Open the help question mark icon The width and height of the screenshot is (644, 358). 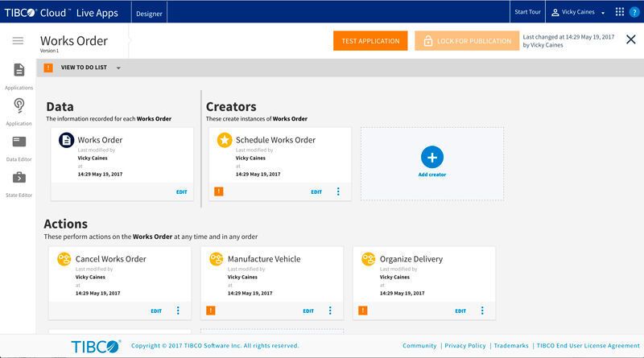point(634,12)
